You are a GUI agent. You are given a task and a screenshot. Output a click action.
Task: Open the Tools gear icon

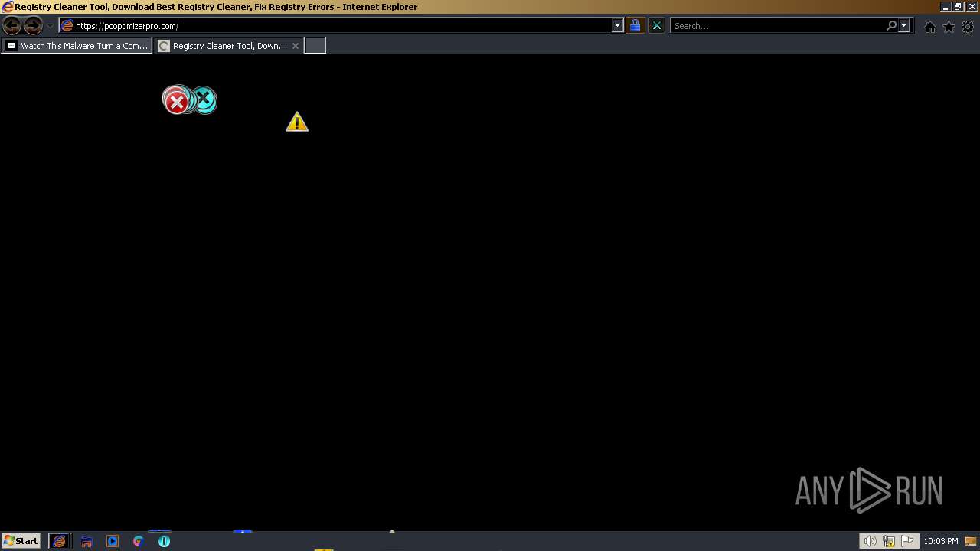pyautogui.click(x=968, y=27)
